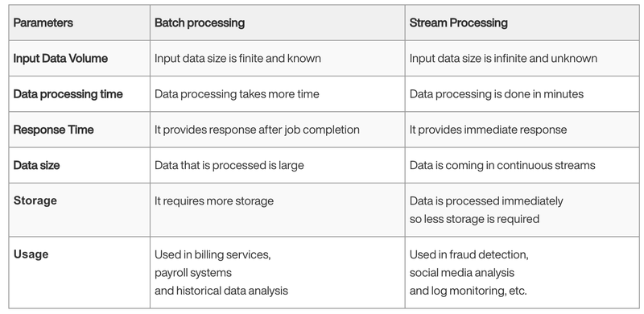Click the Data size row label
644x314 pixels.
[36, 165]
